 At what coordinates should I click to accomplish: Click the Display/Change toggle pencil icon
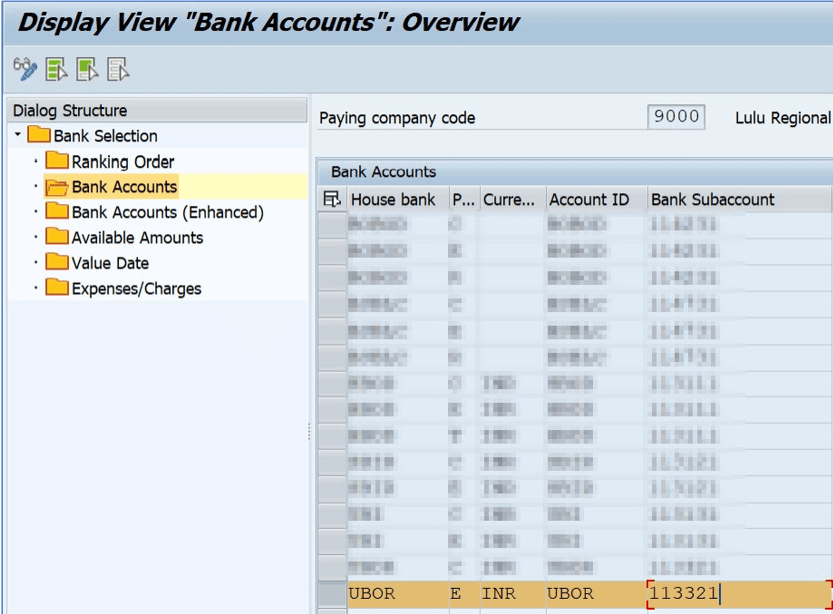point(25,69)
